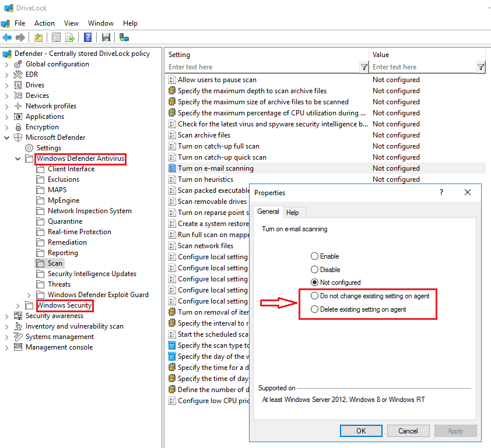
Task: Click the Value column header
Action: pyautogui.click(x=427, y=55)
